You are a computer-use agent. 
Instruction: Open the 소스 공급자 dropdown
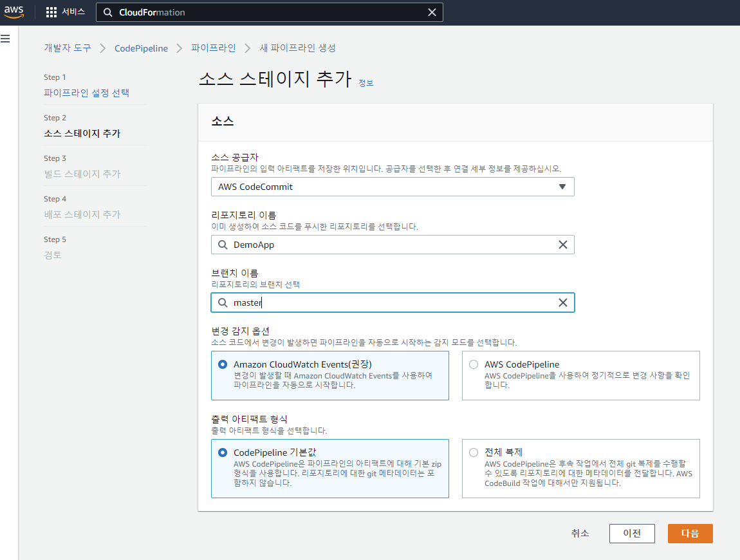coord(393,187)
